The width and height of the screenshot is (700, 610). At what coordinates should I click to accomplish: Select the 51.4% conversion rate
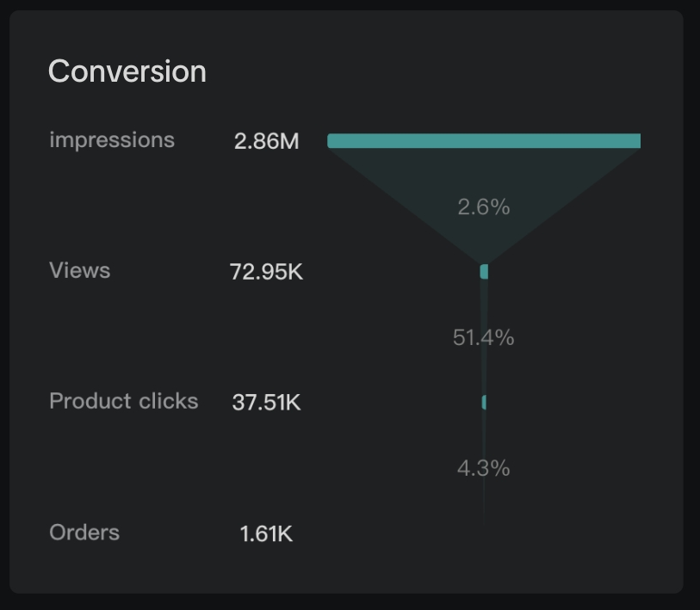(484, 337)
